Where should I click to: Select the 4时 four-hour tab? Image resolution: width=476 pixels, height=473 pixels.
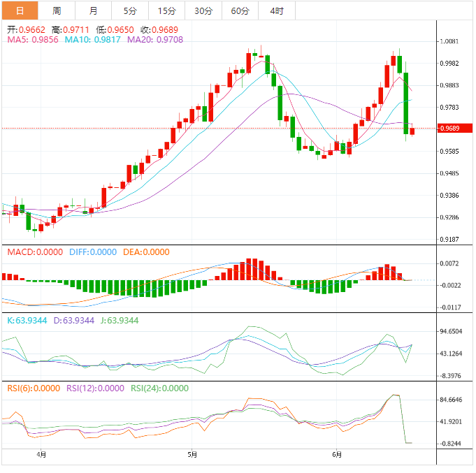tap(277, 11)
